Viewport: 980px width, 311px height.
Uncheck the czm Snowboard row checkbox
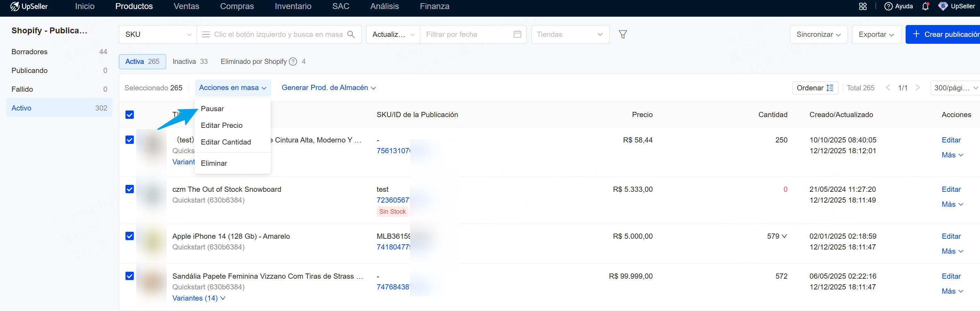(130, 189)
